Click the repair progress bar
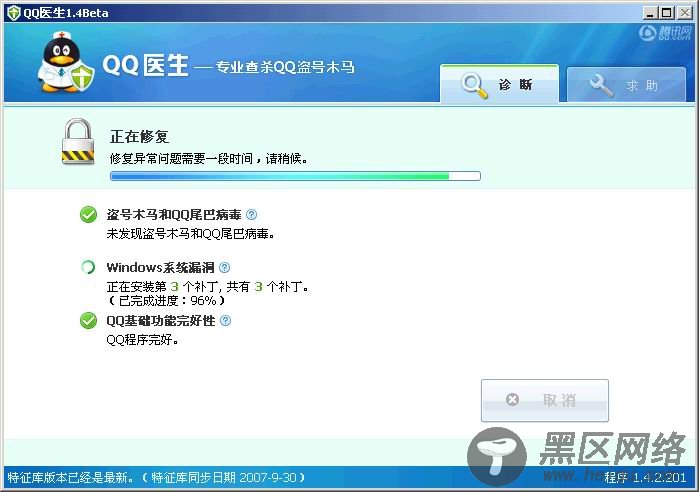Image resolution: width=699 pixels, height=492 pixels. 295,176
